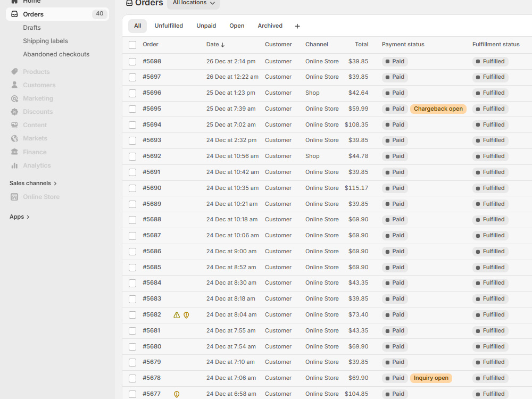Click the Discounts badge icon
Viewport: 532px width, 399px height.
(x=14, y=112)
